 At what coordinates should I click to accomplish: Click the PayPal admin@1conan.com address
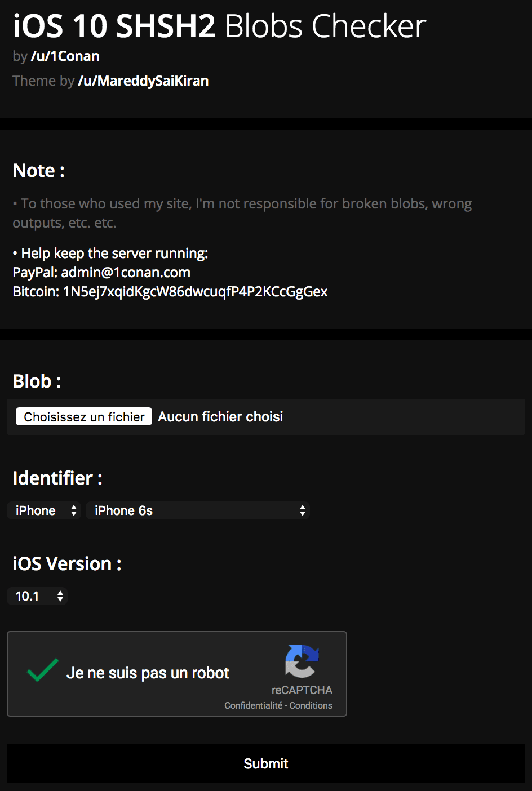pos(126,272)
